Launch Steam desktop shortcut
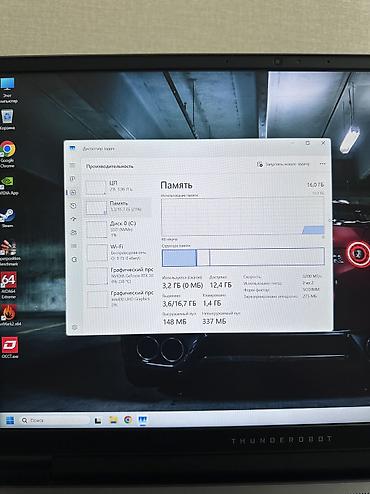This screenshot has width=370, height=494. coord(7,218)
